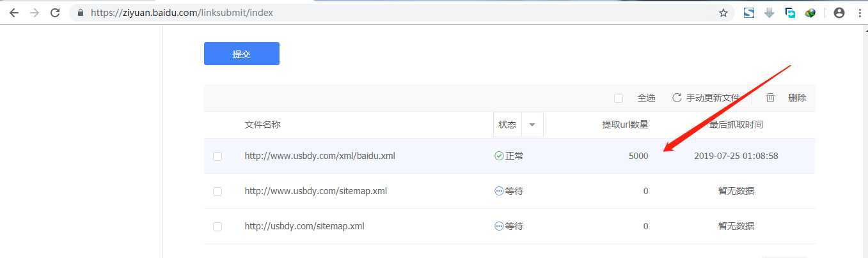Reload the current page

(x=56, y=13)
